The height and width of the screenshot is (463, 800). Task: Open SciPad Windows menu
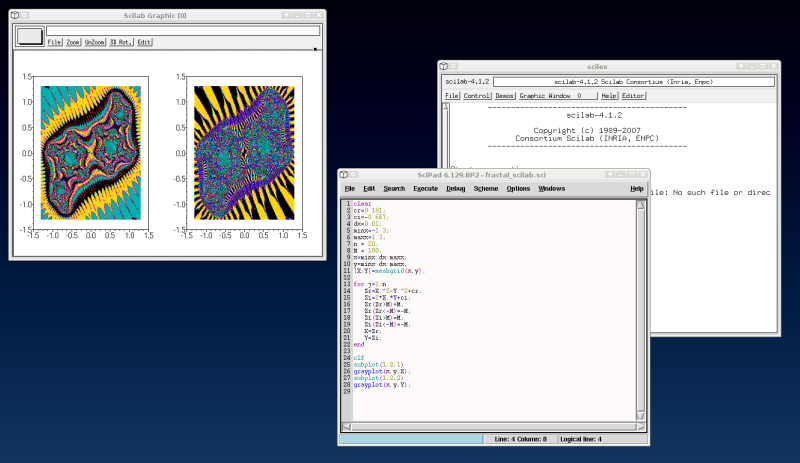(x=552, y=188)
